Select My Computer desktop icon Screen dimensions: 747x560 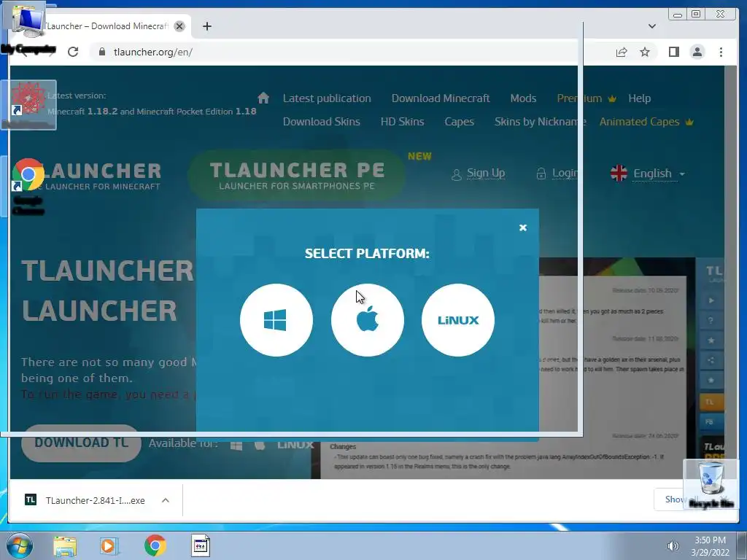click(28, 28)
